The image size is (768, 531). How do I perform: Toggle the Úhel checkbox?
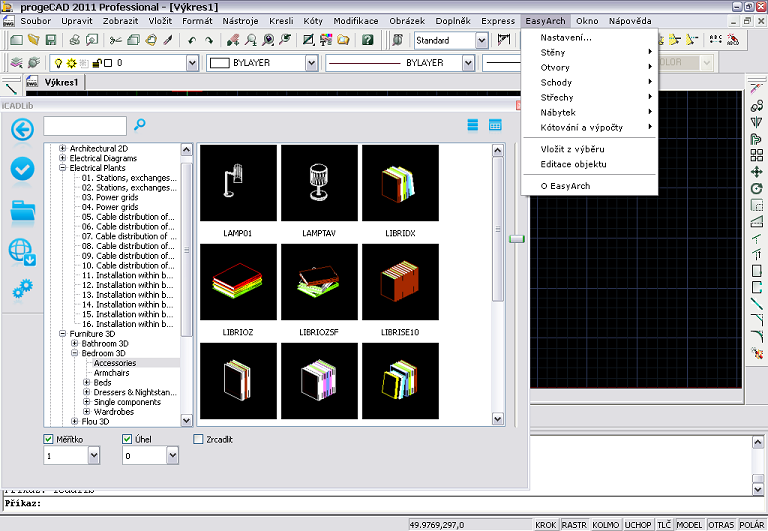click(x=128, y=439)
